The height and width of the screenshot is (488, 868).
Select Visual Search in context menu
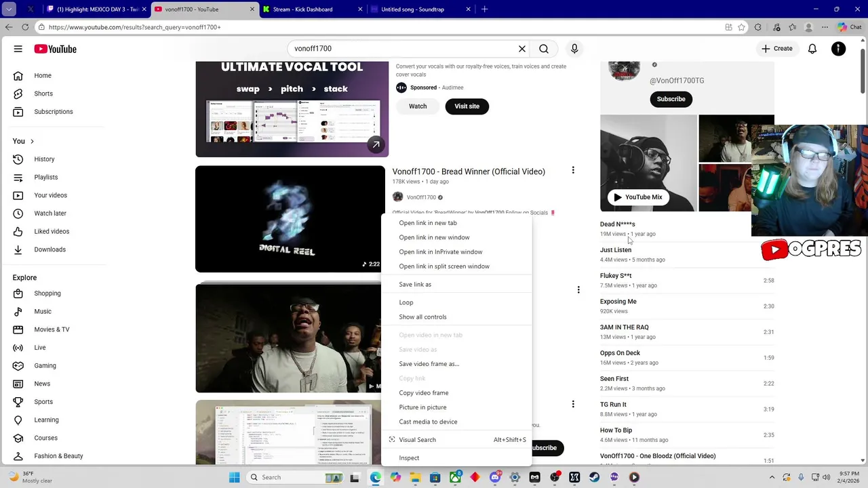pyautogui.click(x=456, y=440)
